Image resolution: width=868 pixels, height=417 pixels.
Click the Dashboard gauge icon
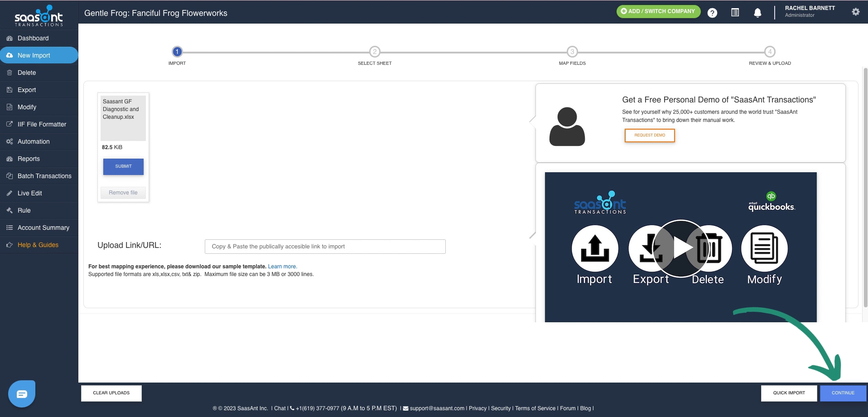click(10, 39)
